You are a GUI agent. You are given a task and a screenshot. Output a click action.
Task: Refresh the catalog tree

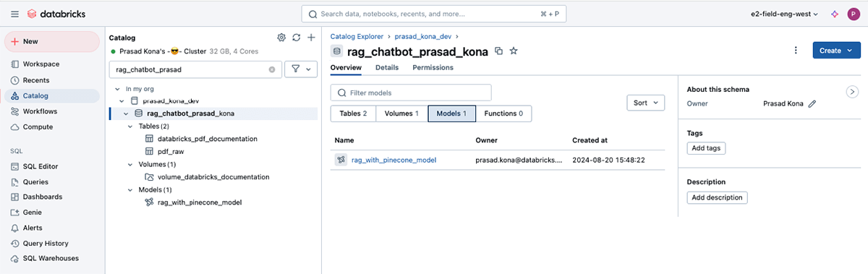pos(297,38)
